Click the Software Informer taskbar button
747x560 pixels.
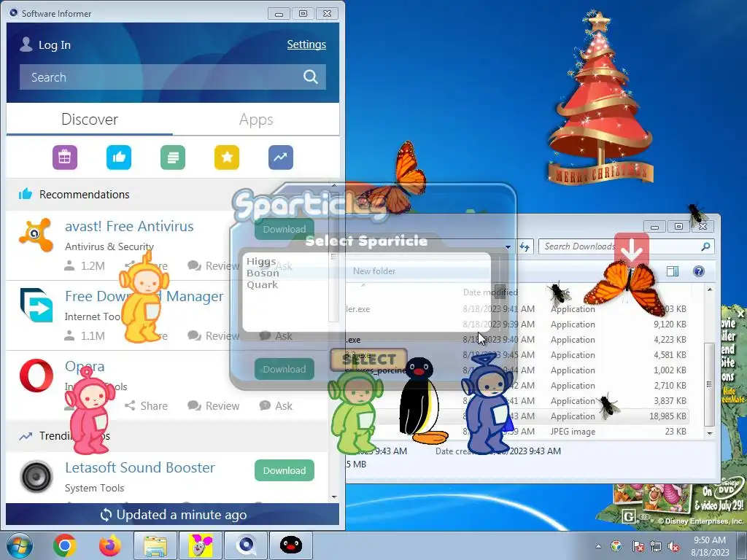(x=246, y=545)
